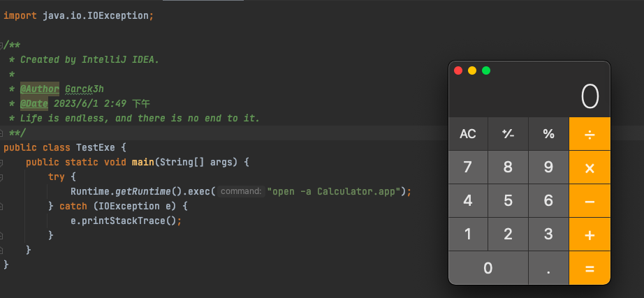Click the import java.io.IOException line
644x298 pixels.
[x=78, y=15]
